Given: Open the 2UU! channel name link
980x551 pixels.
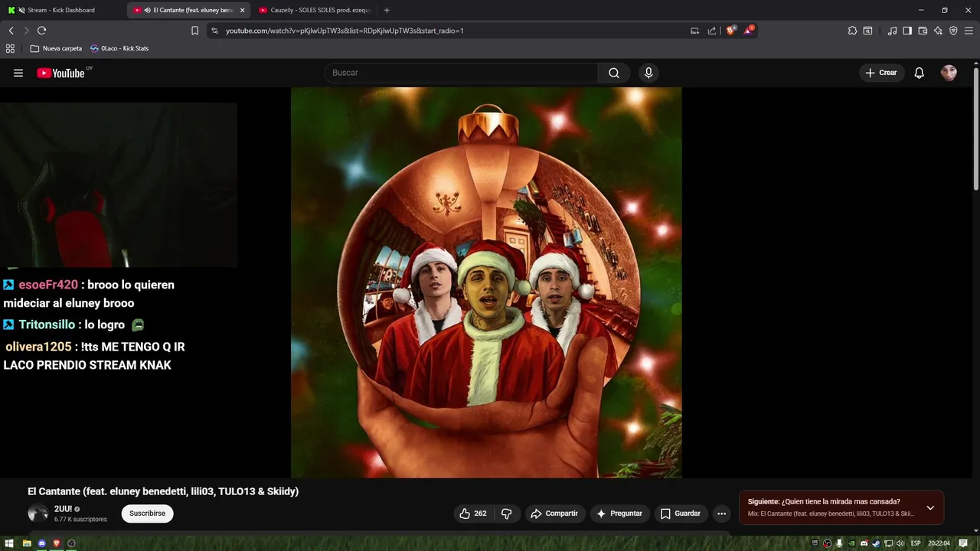Looking at the screenshot, I should [x=63, y=509].
